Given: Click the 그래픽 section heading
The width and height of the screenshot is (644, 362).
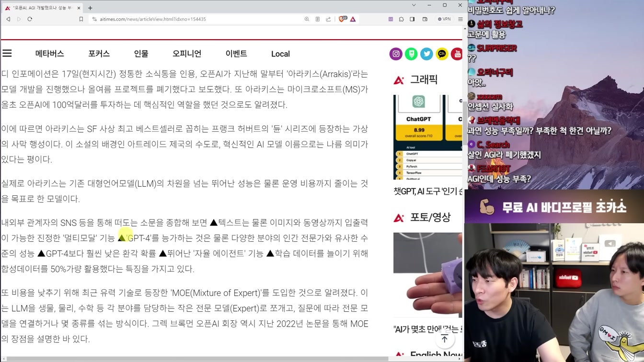Looking at the screenshot, I should pyautogui.click(x=424, y=79).
